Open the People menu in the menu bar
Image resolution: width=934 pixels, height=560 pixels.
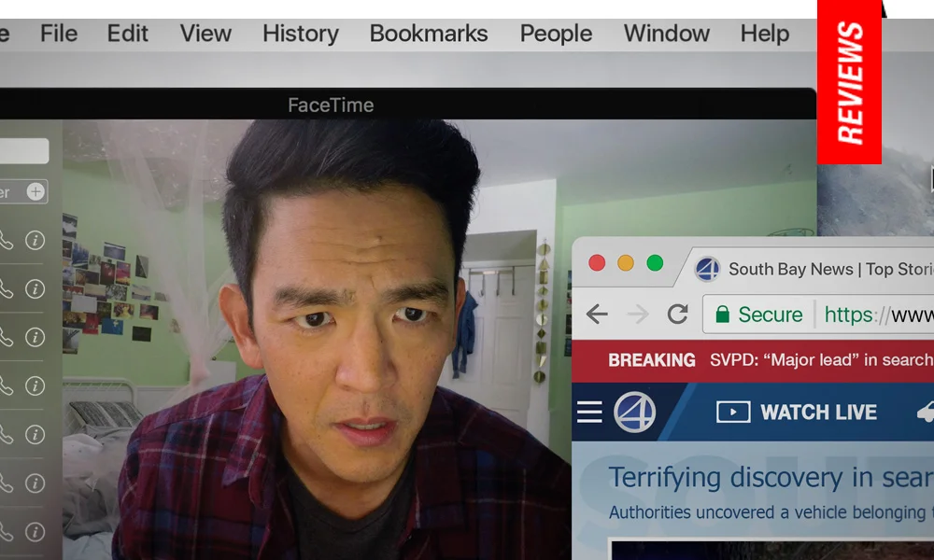click(x=556, y=34)
